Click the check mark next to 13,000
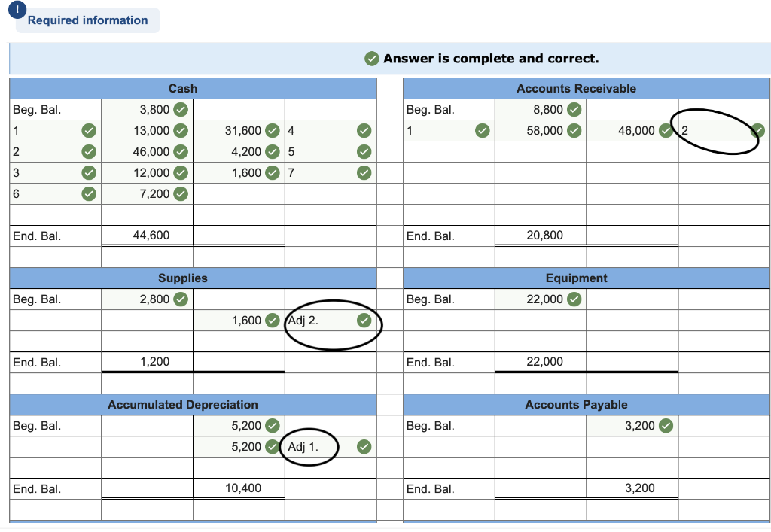Viewport: 771px width, 532px height. [x=181, y=131]
